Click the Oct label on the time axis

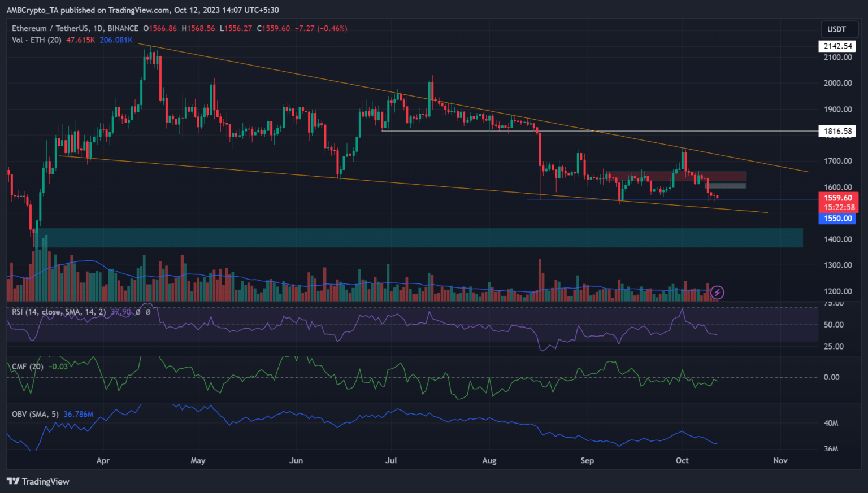(x=682, y=461)
